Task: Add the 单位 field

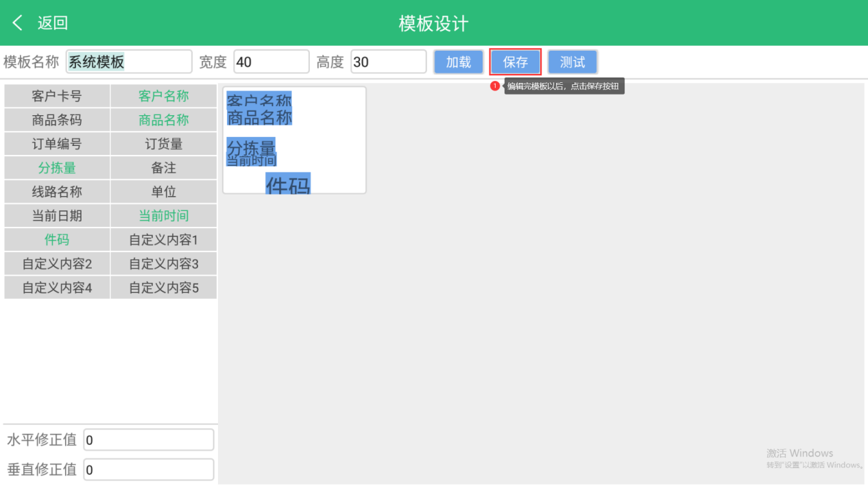Action: (163, 193)
